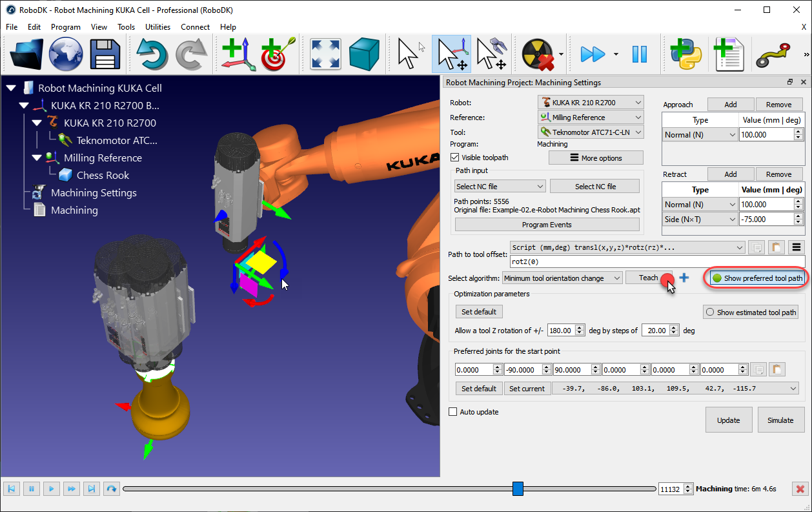Click the fast simulation double-arrow icon
Viewport: 812px width, 512px height.
[x=593, y=54]
